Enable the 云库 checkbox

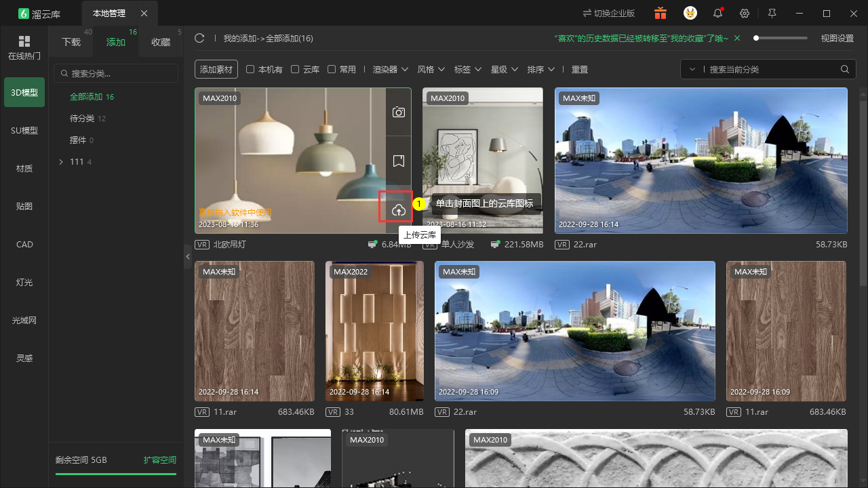click(x=295, y=69)
